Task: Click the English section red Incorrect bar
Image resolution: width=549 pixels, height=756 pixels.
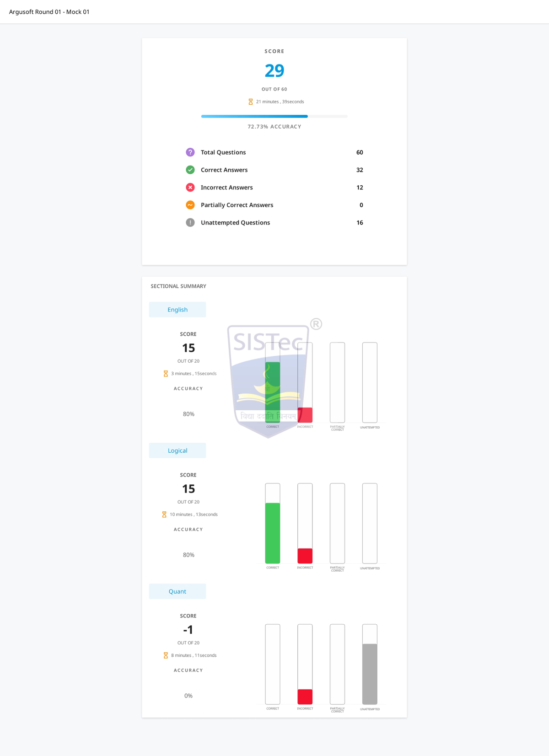Action: coord(305,415)
